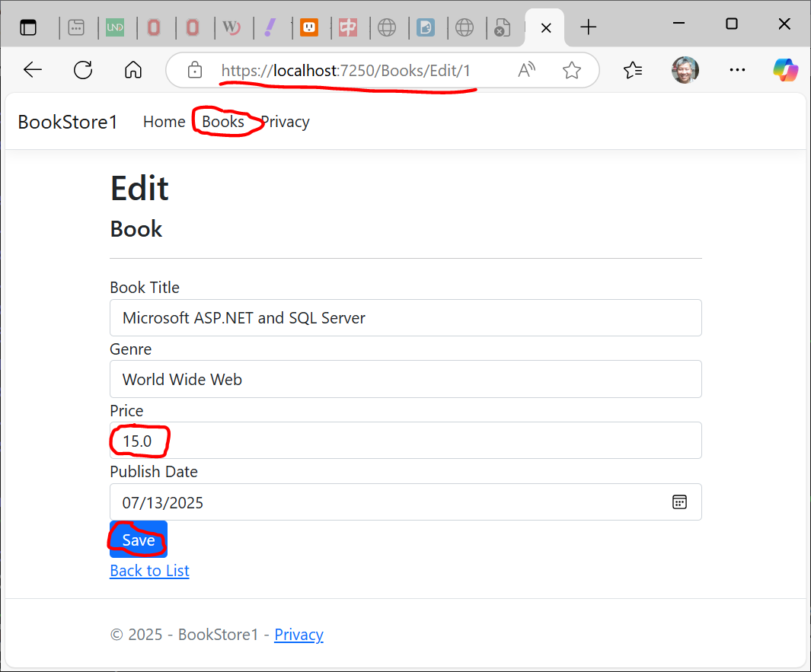Click the Price label
Screen dimensions: 811x672
[x=126, y=410]
